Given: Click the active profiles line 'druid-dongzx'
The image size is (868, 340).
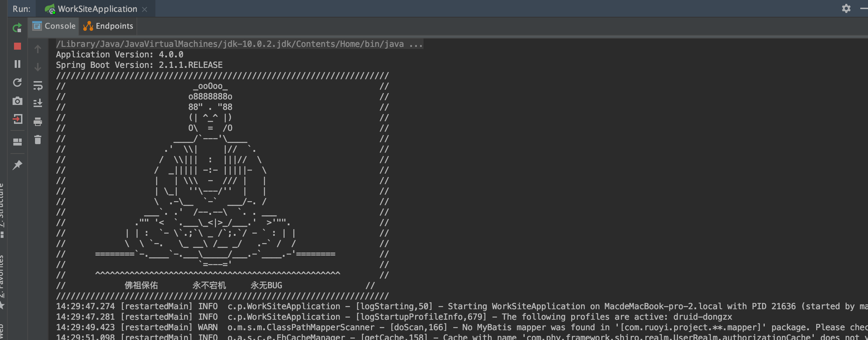Looking at the screenshot, I should pos(394,317).
